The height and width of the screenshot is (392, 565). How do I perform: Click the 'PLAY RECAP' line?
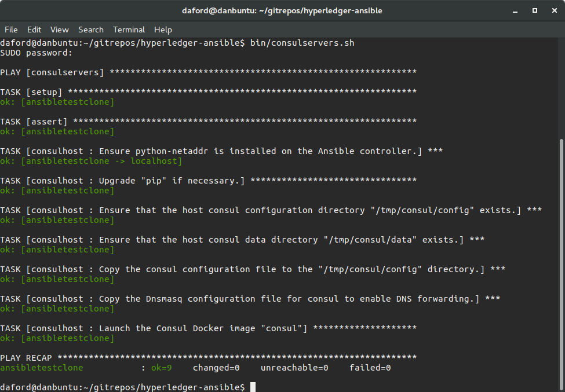click(208, 357)
